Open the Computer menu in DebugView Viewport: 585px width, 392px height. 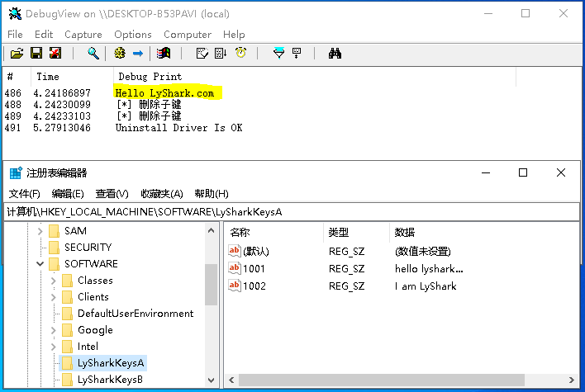188,35
